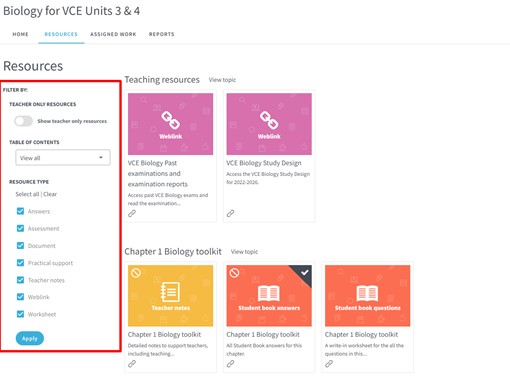Go to the Home tab
Screen dimensions: 510x390
[x=20, y=34]
